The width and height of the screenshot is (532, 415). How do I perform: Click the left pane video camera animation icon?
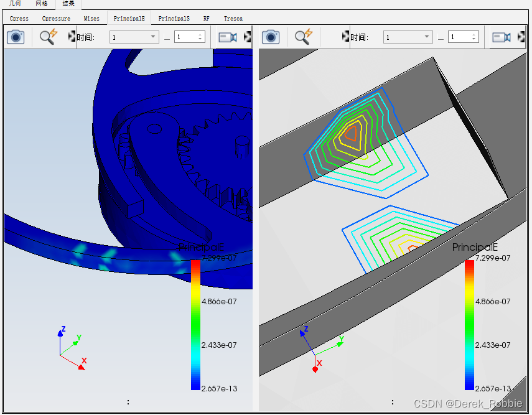(x=228, y=37)
